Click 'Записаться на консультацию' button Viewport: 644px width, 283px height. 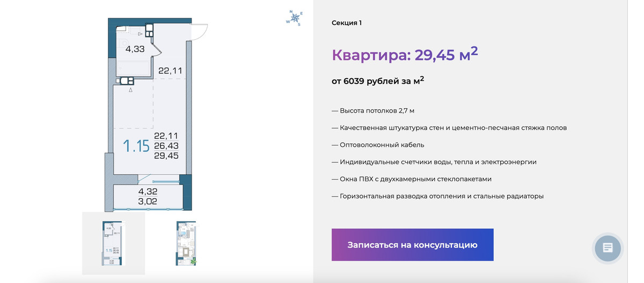click(412, 245)
